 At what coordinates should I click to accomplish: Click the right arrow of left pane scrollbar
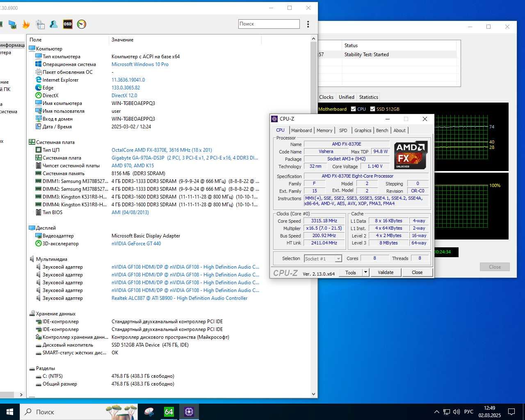[21, 395]
